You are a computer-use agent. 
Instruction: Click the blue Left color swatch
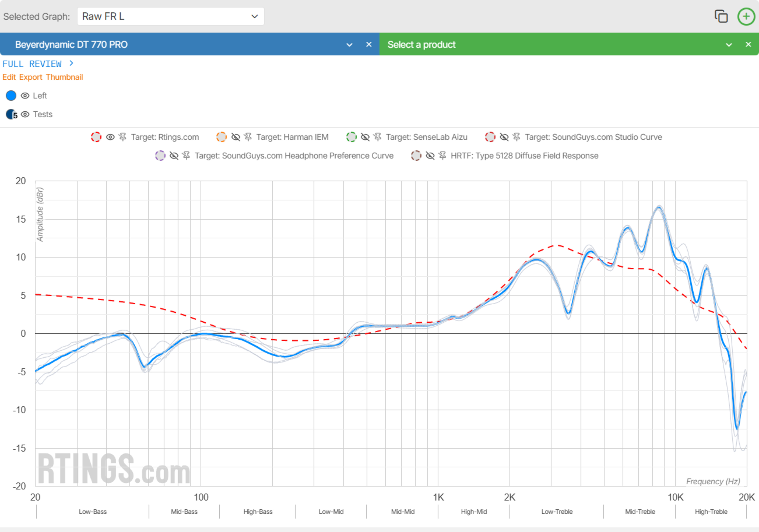[x=11, y=96]
